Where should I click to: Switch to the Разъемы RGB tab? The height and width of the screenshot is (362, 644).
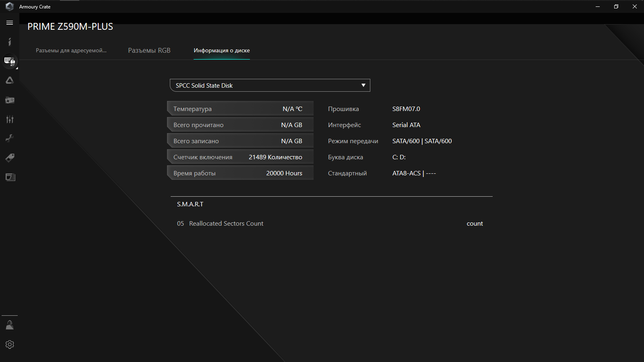coord(149,50)
